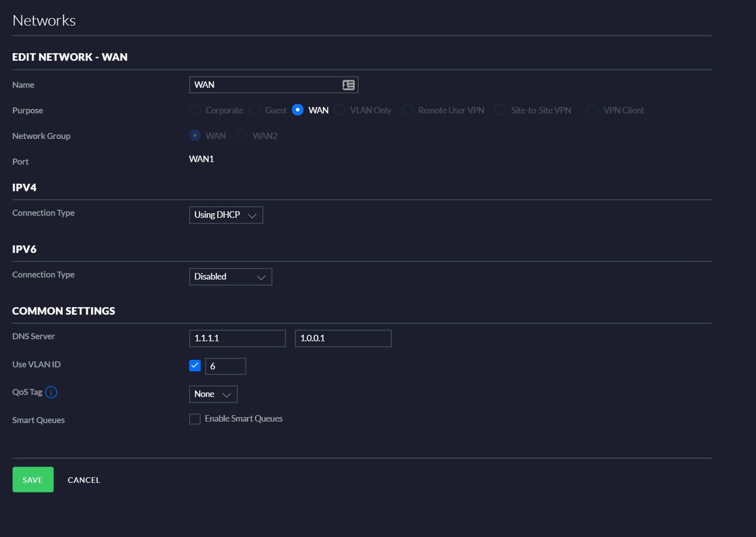Select the Corporate purpose radio button
This screenshot has width=756, height=537.
click(x=195, y=110)
